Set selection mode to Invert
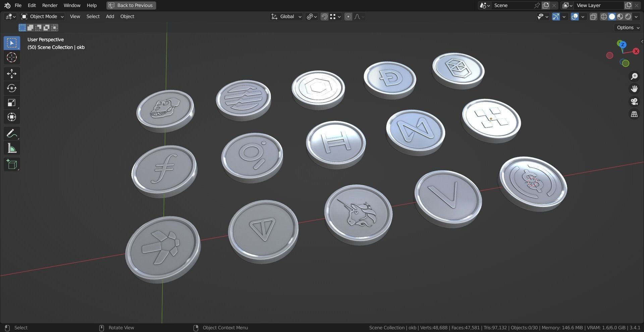Image resolution: width=644 pixels, height=332 pixels. (x=46, y=27)
